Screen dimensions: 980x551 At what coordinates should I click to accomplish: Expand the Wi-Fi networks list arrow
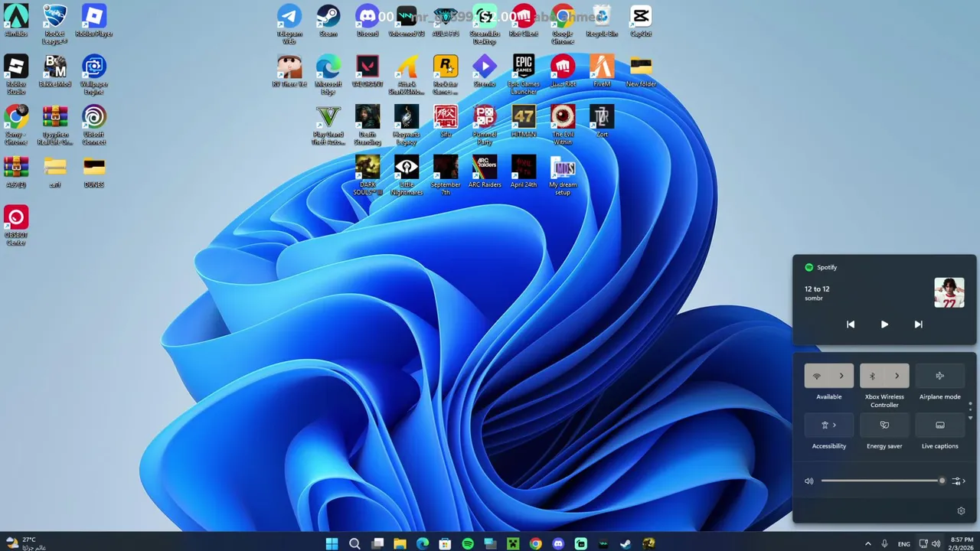point(841,376)
